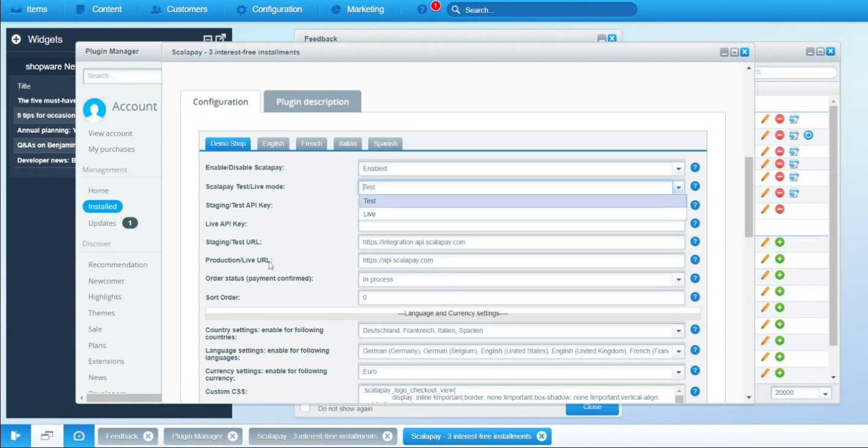Screen dimensions: 868x448
Task: Switch to the English shop tab
Action: 273,144
